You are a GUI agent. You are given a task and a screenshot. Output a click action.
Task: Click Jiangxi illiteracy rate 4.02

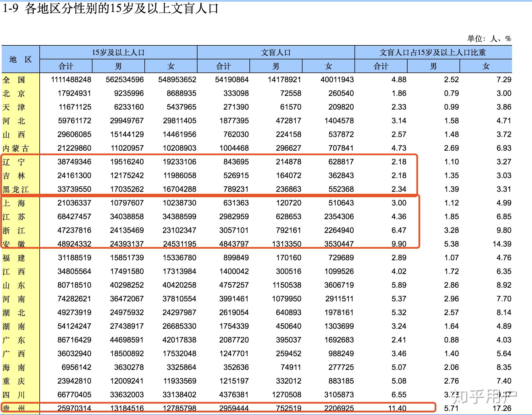[x=399, y=271]
